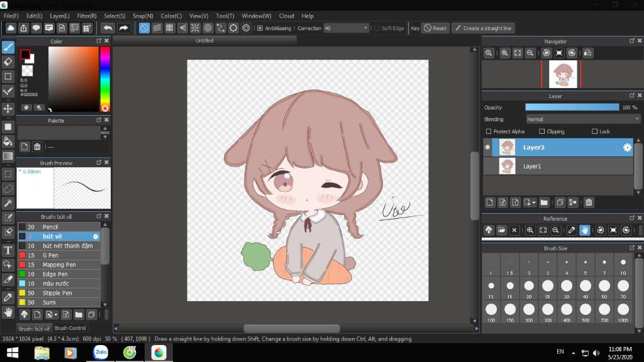Enable the Lock checkbox
The image size is (644, 362).
594,131
